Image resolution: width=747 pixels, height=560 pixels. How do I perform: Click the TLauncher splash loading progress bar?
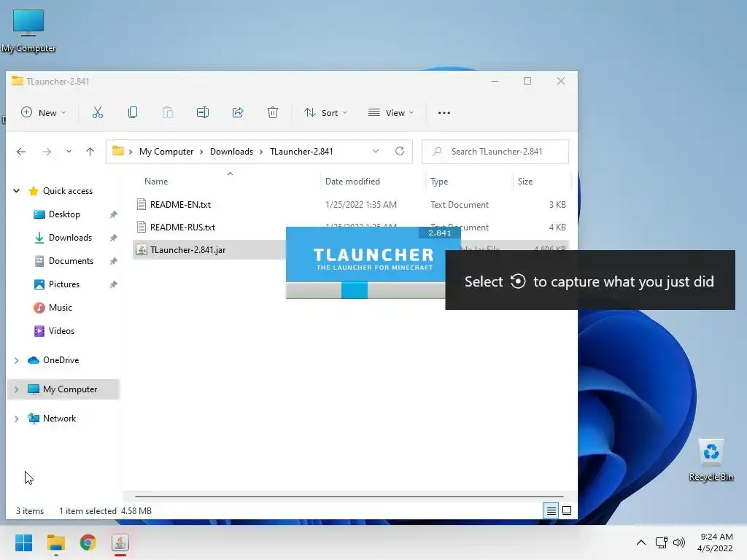(365, 290)
